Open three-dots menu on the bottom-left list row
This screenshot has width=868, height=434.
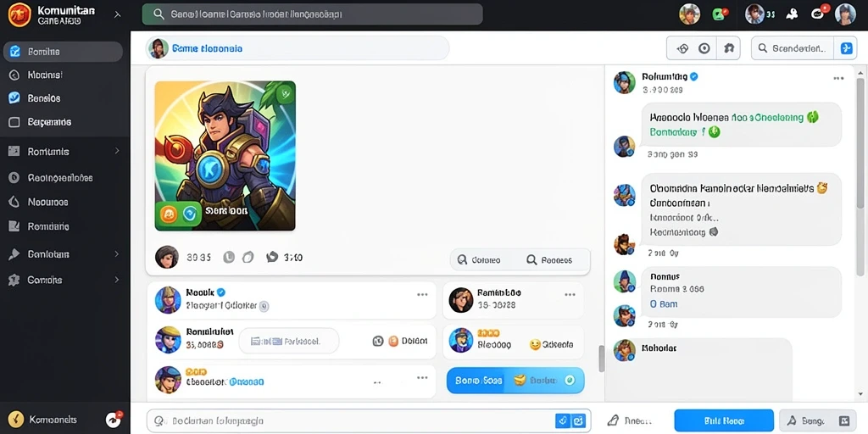tap(422, 377)
